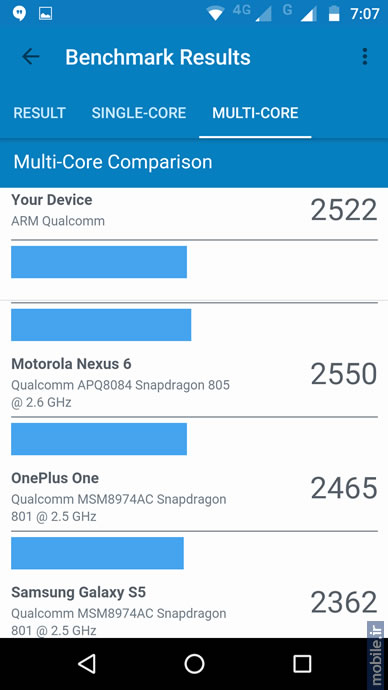388x690 pixels.
Task: Tap the back arrow in header
Action: point(31,57)
